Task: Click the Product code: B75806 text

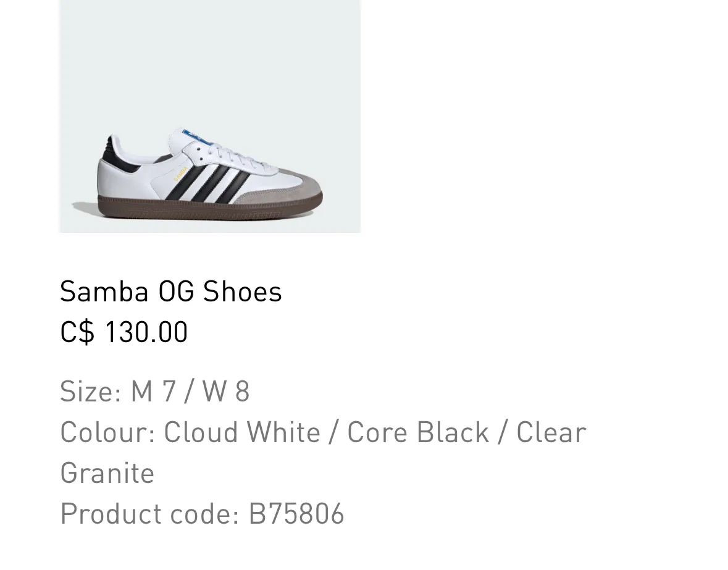Action: 202,513
